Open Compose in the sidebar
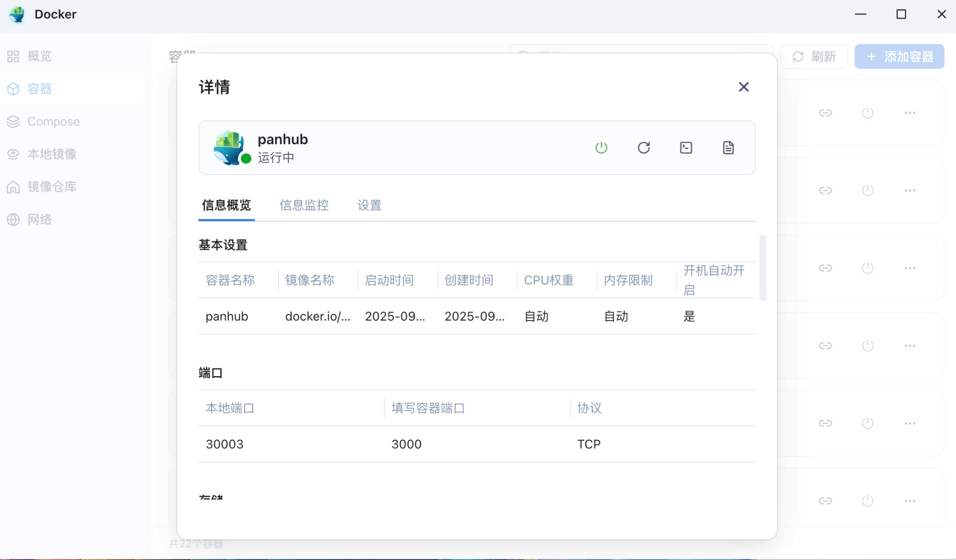Image resolution: width=956 pixels, height=560 pixels. pyautogui.click(x=53, y=121)
